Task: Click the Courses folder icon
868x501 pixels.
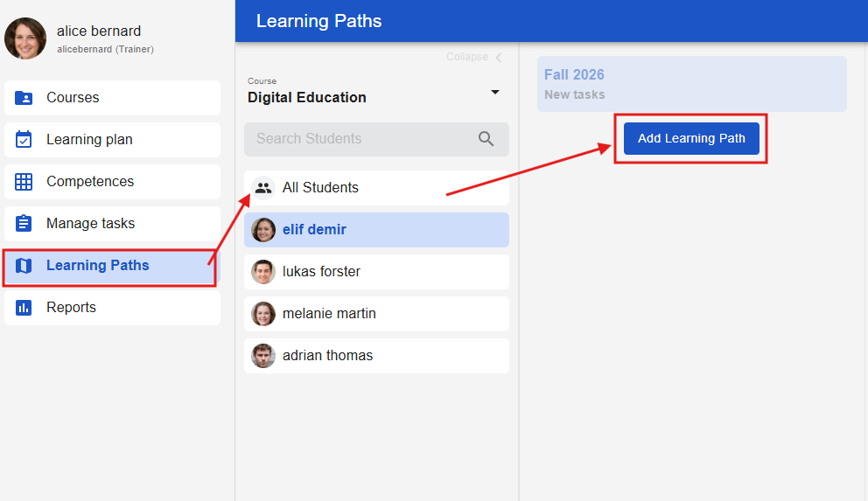Action: [x=24, y=98]
